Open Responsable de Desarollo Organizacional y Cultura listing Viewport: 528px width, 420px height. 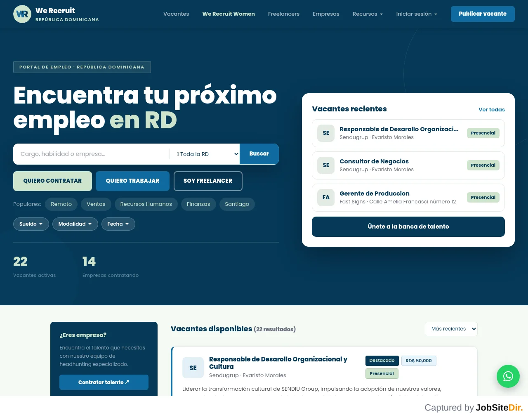point(278,363)
